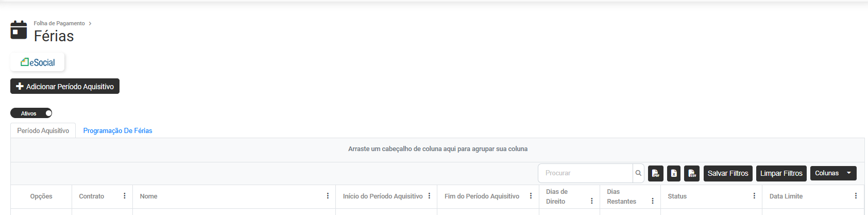This screenshot has width=868, height=215.
Task: Export the table to Excel
Action: point(674,173)
